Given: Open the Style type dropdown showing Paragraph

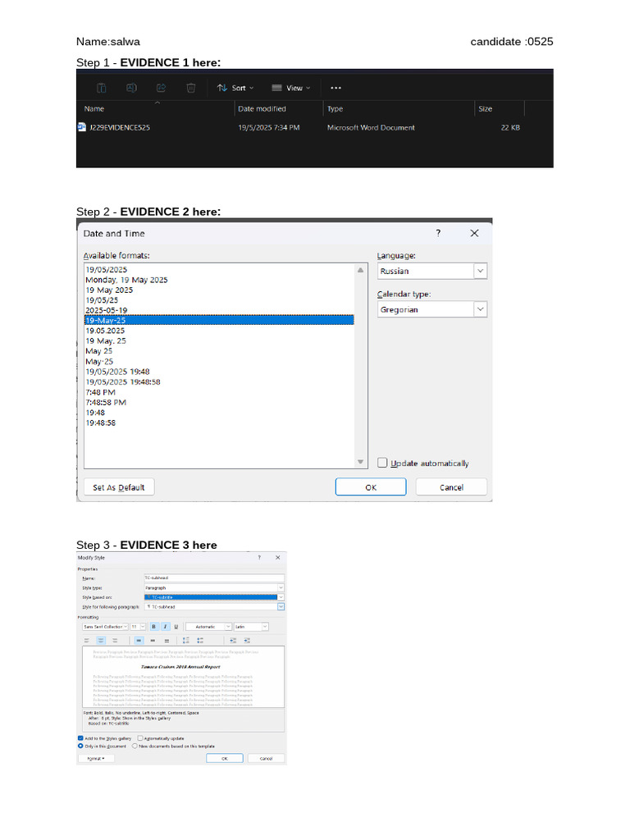Looking at the screenshot, I should (281, 587).
